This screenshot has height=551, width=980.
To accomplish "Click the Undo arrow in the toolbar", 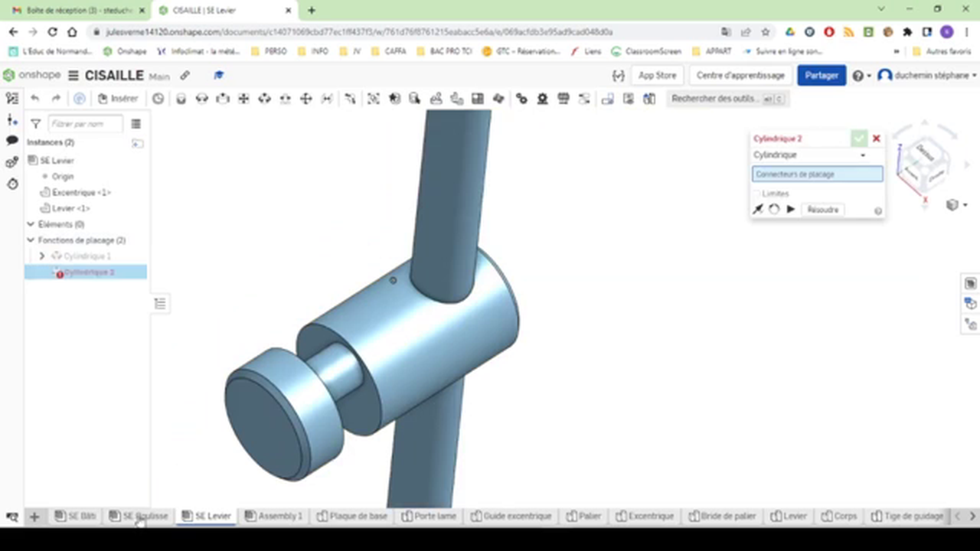I will [x=34, y=98].
